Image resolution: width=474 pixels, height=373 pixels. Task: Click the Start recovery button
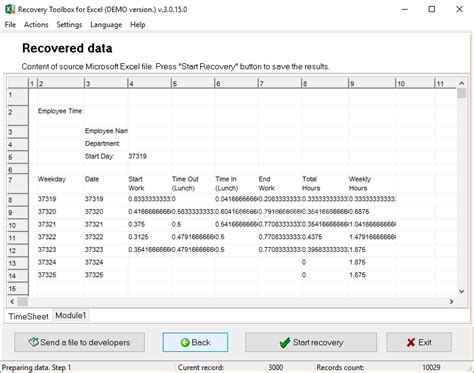pos(311,342)
